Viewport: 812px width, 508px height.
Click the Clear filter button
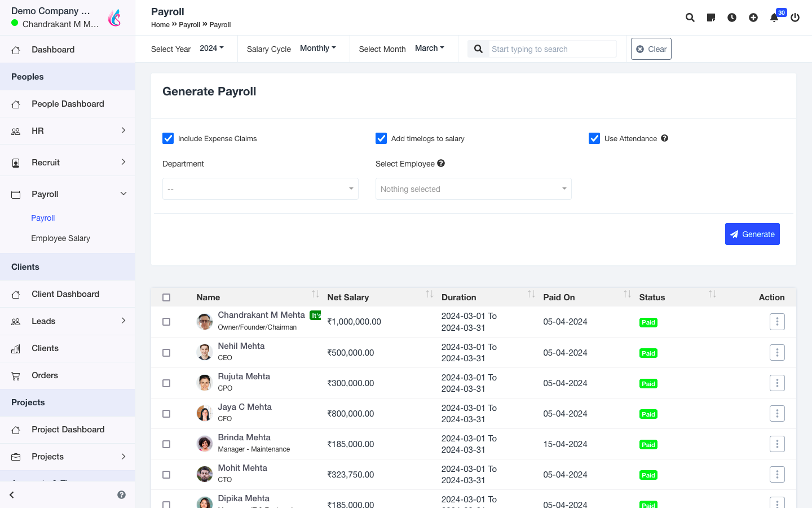click(651, 49)
